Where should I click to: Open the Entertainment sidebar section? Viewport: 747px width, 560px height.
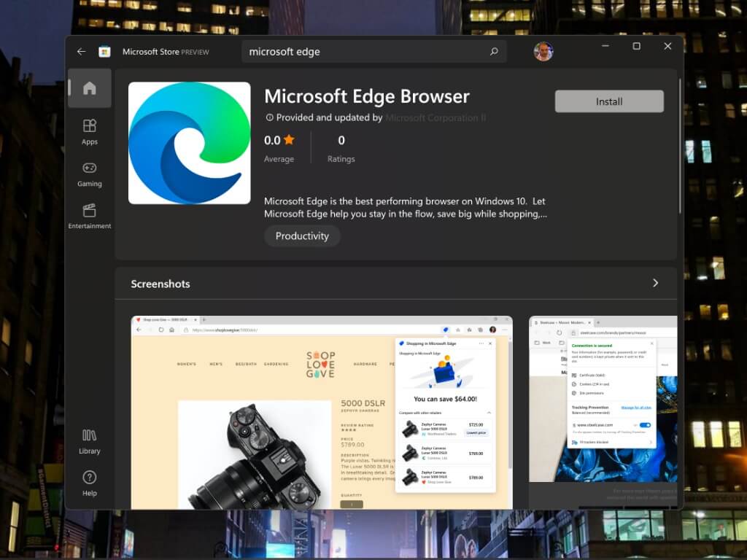coord(90,216)
